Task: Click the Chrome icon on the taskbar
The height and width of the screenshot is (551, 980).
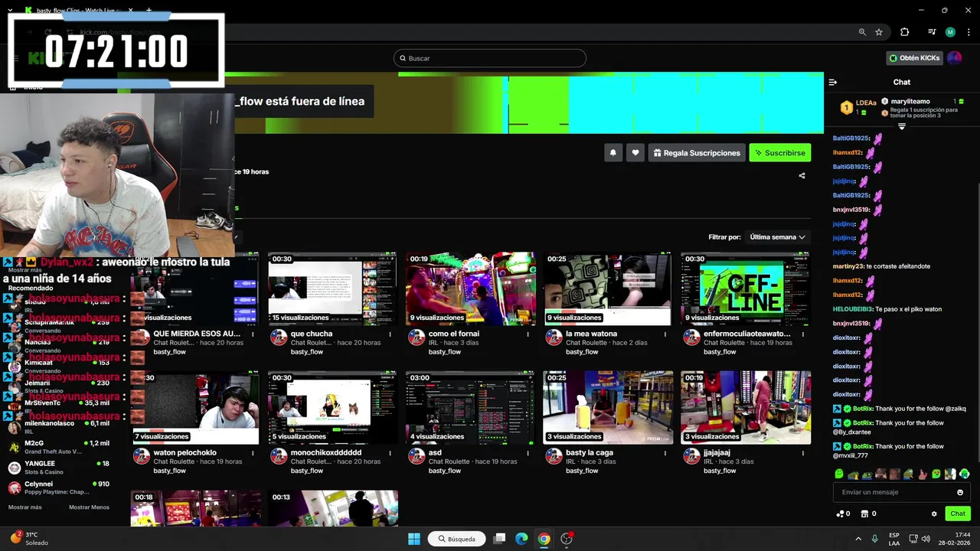Action: click(544, 539)
